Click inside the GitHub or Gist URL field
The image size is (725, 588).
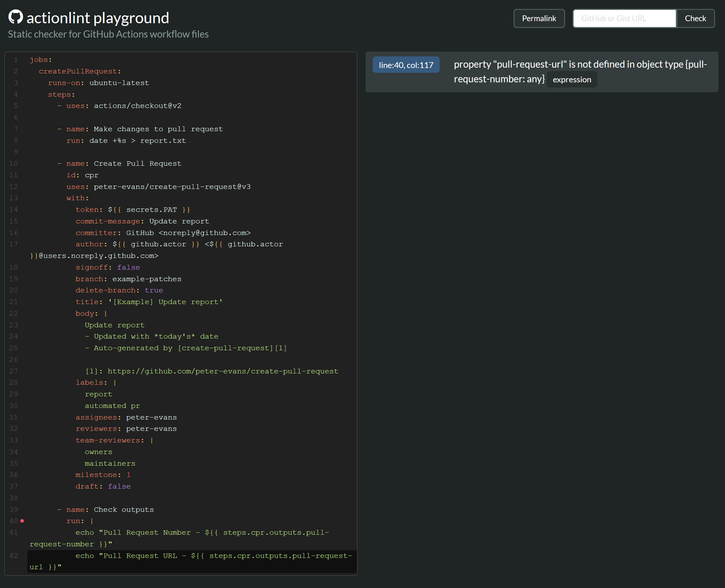click(624, 18)
